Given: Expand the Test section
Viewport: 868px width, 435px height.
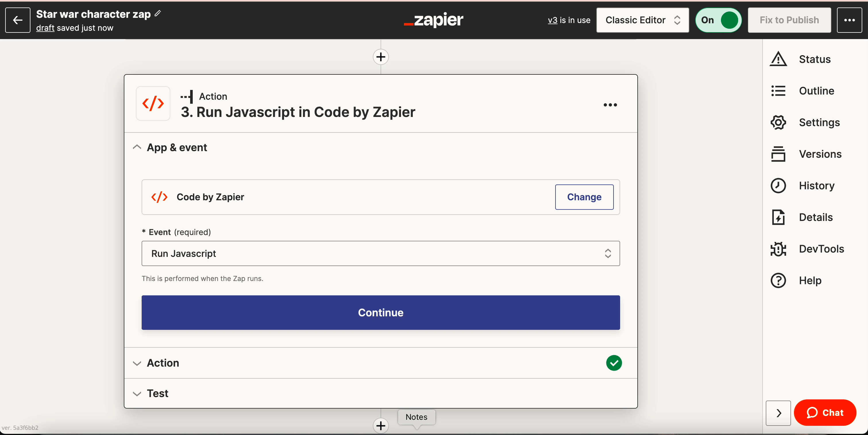Looking at the screenshot, I should pyautogui.click(x=137, y=394).
